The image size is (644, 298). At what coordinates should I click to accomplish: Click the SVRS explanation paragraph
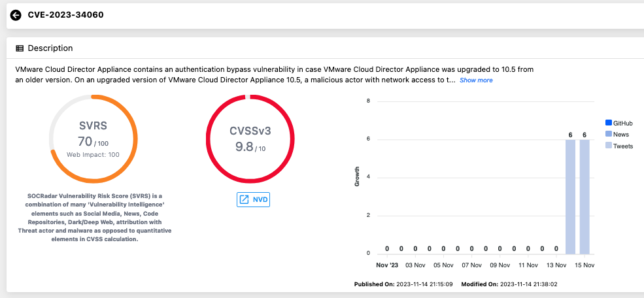tap(94, 218)
